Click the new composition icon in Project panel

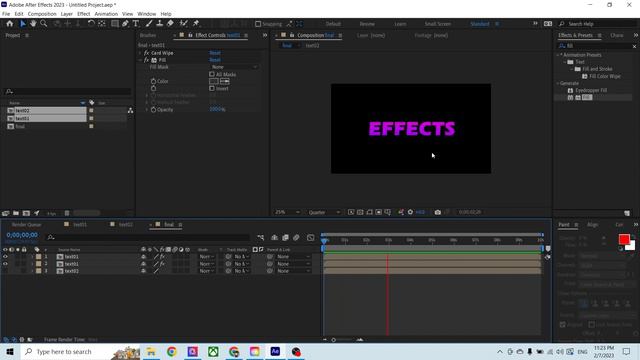[26, 213]
